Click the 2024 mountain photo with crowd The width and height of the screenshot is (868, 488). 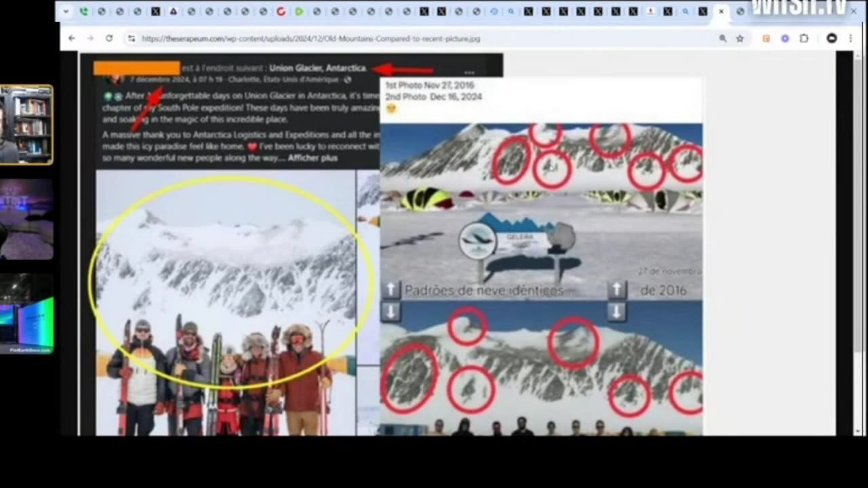point(541,368)
